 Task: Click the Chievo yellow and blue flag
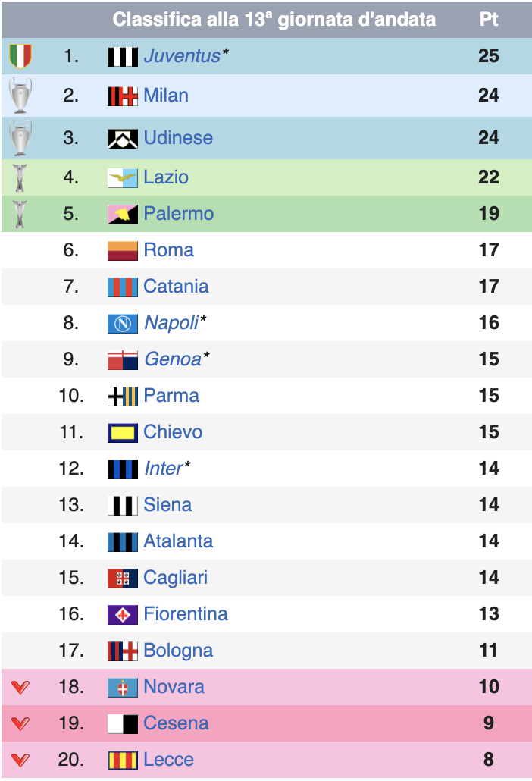123,433
